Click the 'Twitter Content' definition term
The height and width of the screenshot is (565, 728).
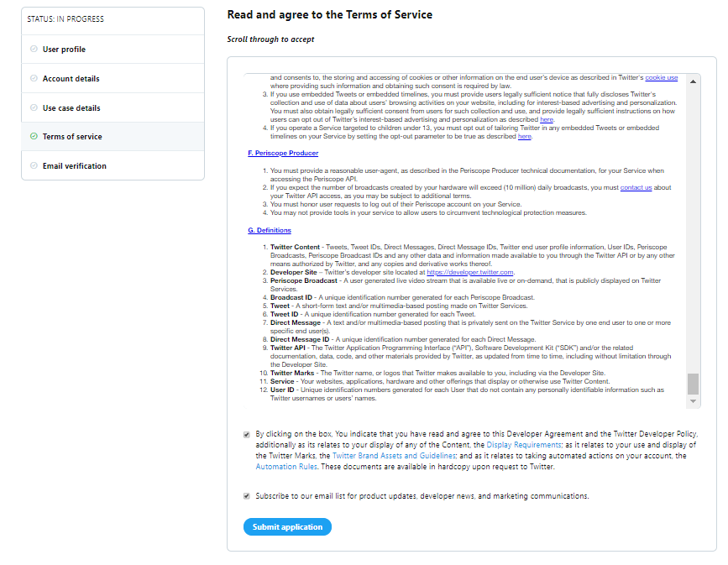click(295, 247)
